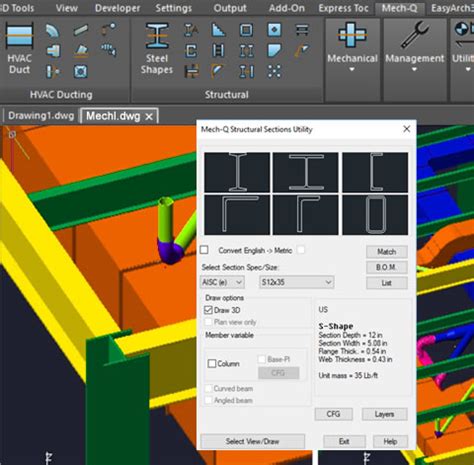Close the Mech-Q Structural Sections Utility dialog
This screenshot has width=474, height=465.
click(x=407, y=129)
